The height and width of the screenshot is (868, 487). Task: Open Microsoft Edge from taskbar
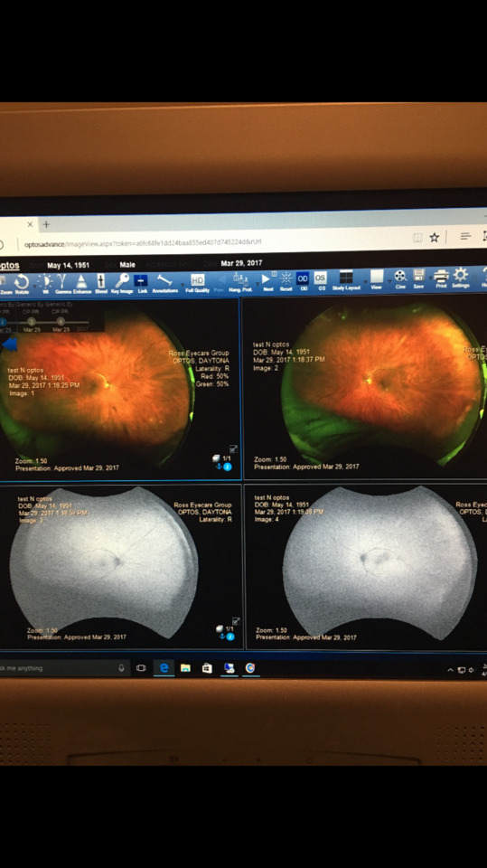coord(164,668)
